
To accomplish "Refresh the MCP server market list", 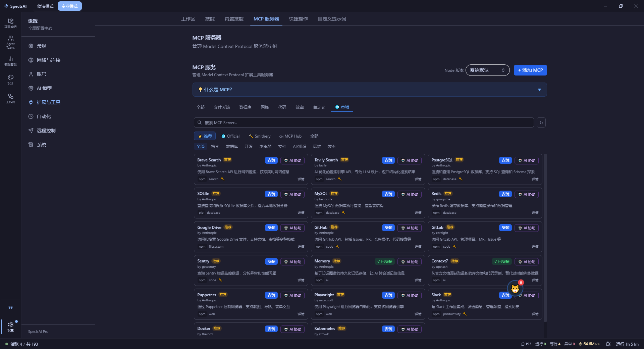I will pos(541,122).
